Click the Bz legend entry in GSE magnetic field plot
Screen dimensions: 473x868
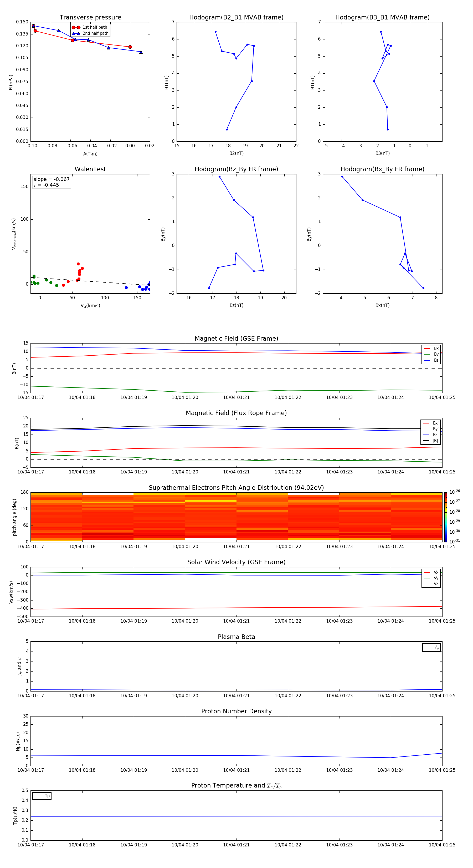coord(431,360)
